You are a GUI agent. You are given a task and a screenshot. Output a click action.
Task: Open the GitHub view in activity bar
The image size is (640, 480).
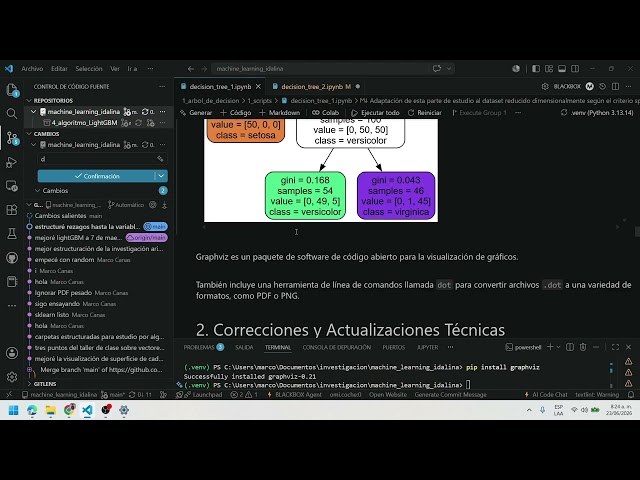[12, 258]
